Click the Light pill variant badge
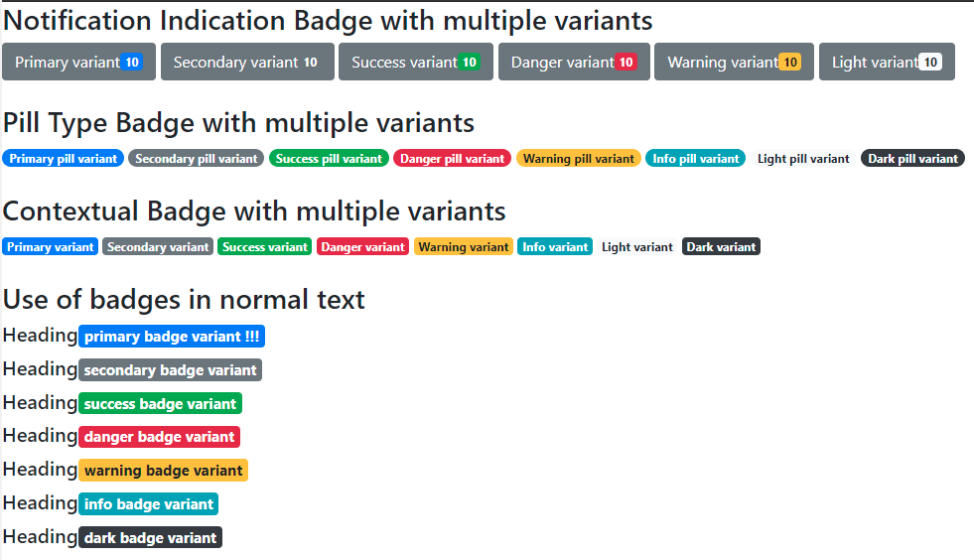The width and height of the screenshot is (974, 560). pyautogui.click(x=803, y=159)
